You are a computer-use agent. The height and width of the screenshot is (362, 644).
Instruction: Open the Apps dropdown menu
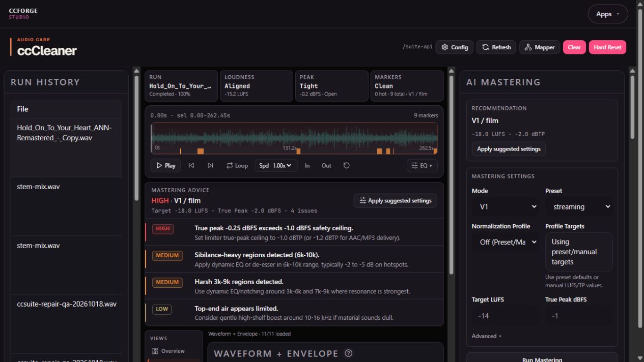(x=608, y=14)
